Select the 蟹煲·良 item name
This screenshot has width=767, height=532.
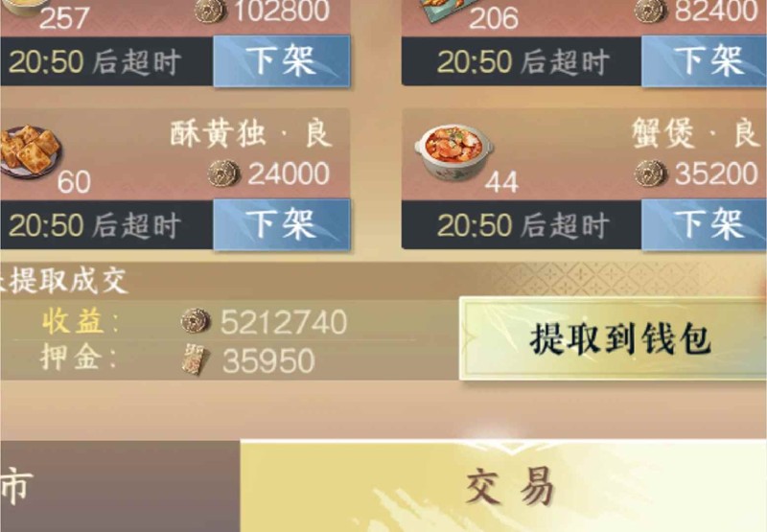[x=694, y=133]
